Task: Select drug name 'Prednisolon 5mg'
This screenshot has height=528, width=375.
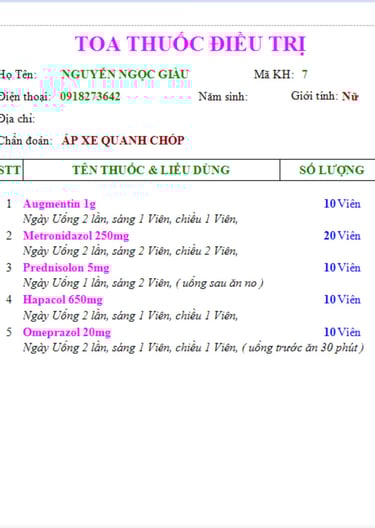Action: 66,268
